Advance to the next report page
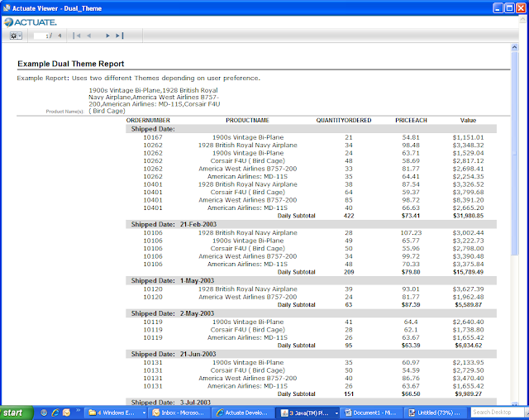 click(x=107, y=36)
